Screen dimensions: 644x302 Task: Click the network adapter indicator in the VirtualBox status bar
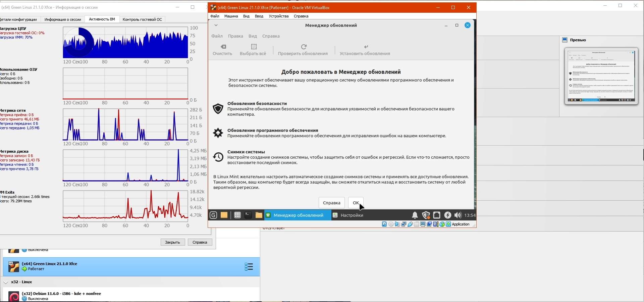coord(404,224)
